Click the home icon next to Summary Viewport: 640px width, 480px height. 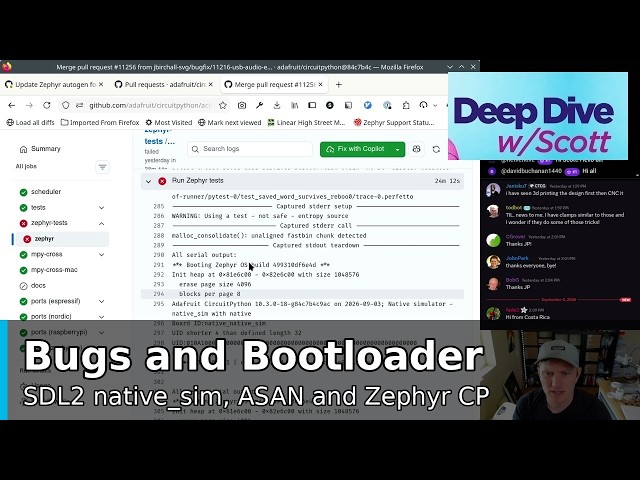coord(23,149)
